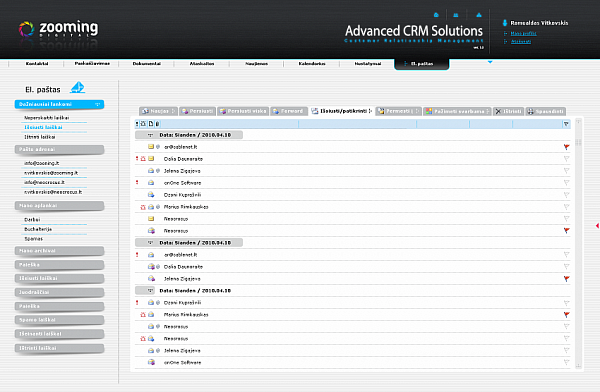Viewport: 600px width, 392px height.
Task: Click the priority mark on onOne Software row
Action: [x=137, y=183]
